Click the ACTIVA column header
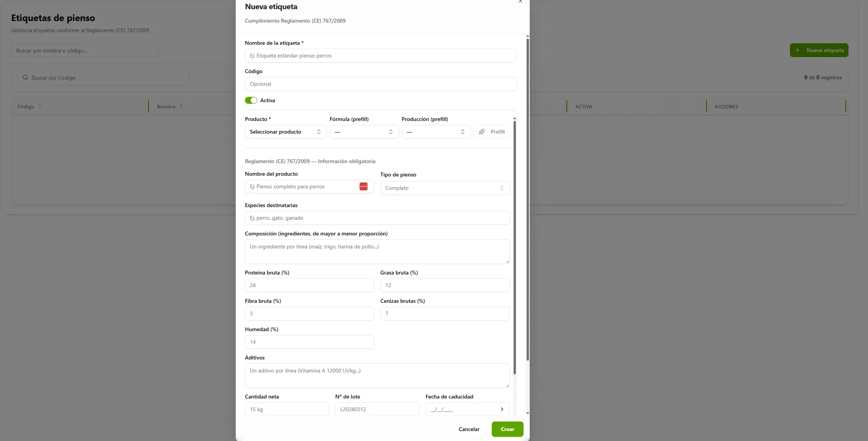Screen dimensions: 868x441 point(583,107)
